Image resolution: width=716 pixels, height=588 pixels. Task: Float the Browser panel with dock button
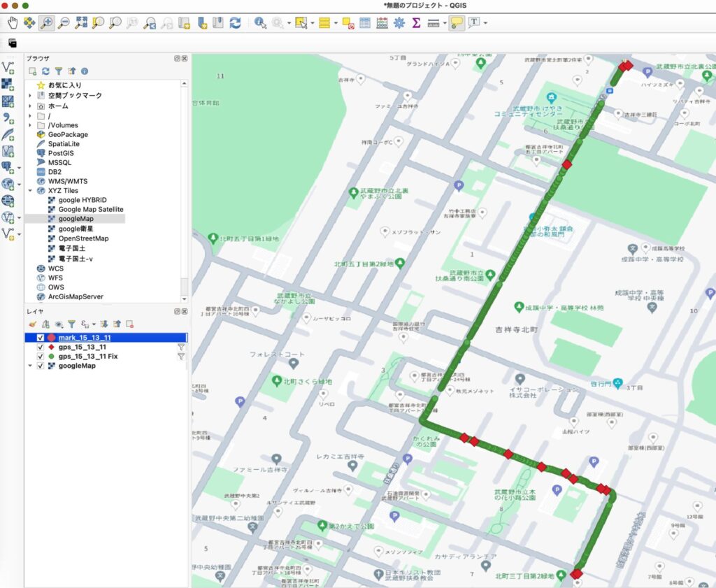177,59
